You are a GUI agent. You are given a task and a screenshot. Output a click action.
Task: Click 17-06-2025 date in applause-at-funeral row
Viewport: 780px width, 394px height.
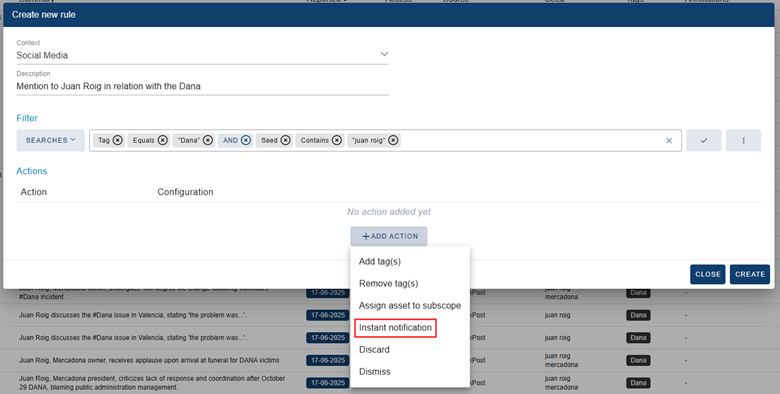328,360
